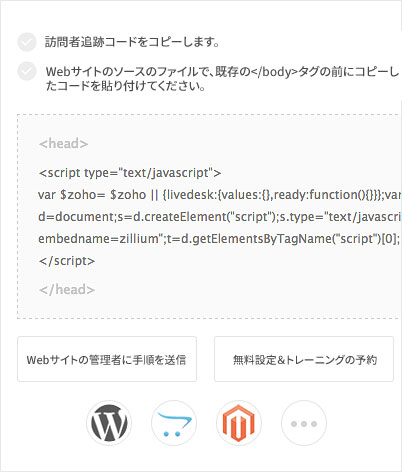Viewport: 402px width, 472px height.
Task: Select the OpenCart shopping cart icon
Action: pos(174,423)
